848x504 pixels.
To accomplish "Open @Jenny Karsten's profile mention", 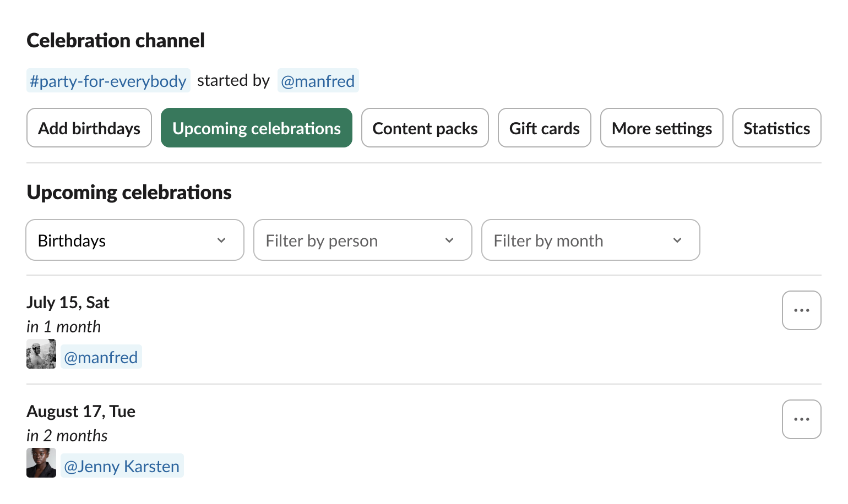I will pos(122,465).
